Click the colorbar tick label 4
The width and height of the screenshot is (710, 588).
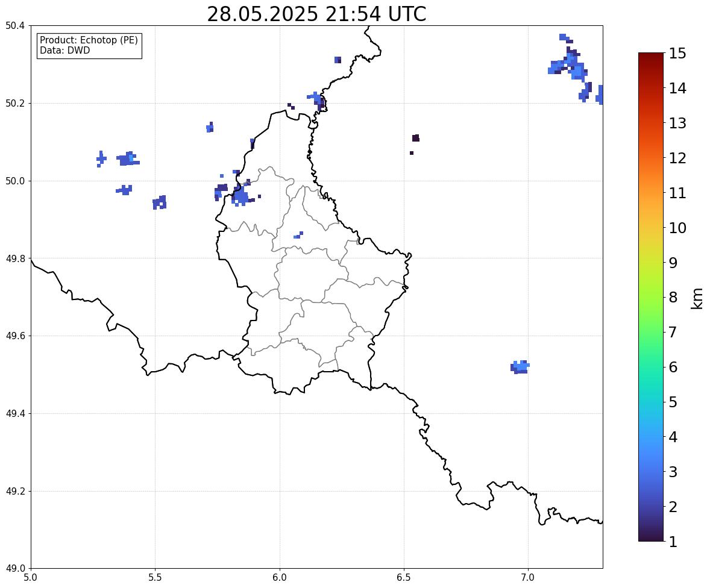(x=673, y=437)
